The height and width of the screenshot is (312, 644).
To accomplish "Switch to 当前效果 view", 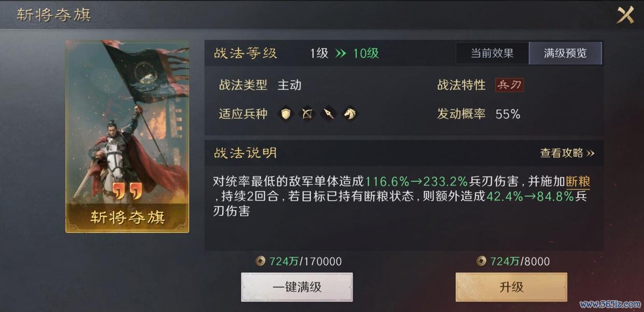I will (x=492, y=53).
